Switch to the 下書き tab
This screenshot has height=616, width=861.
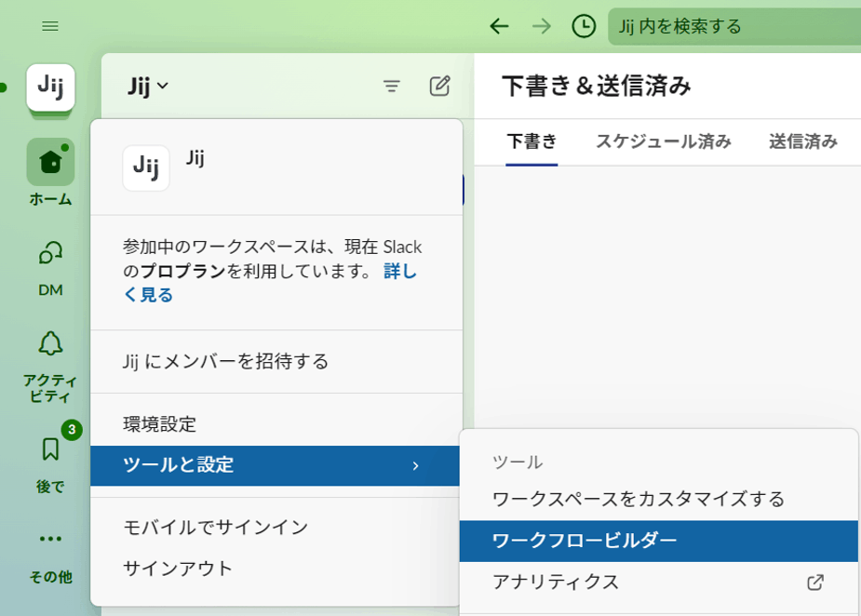click(x=531, y=141)
